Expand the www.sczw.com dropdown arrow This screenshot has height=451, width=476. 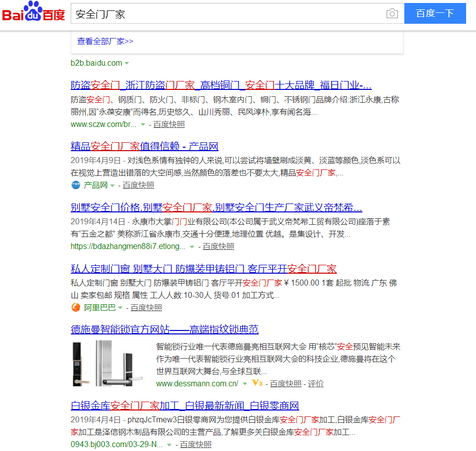(143, 124)
